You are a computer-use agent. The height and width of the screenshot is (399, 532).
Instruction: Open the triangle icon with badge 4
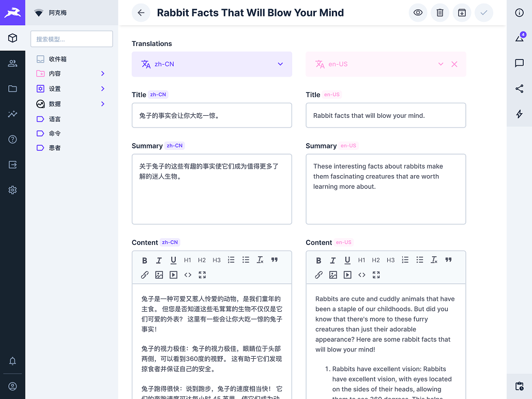pos(520,37)
